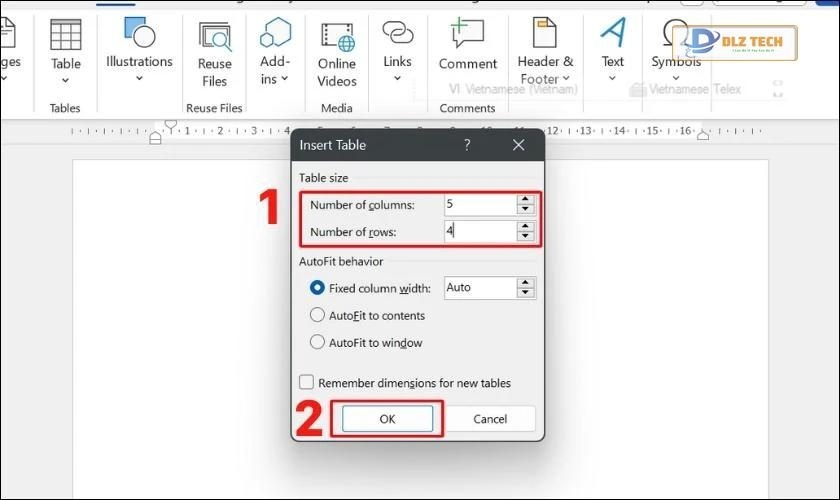Increase the number of columns with up arrow
The image size is (840, 500).
[x=526, y=199]
